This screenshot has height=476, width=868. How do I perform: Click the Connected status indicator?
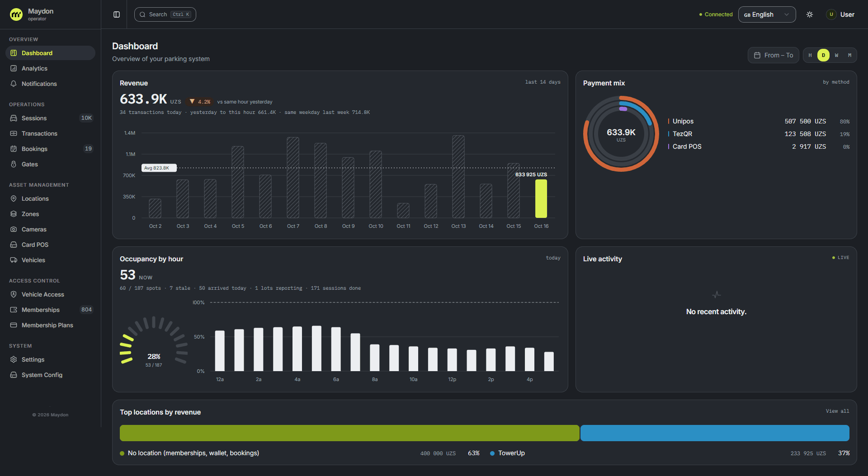716,14
